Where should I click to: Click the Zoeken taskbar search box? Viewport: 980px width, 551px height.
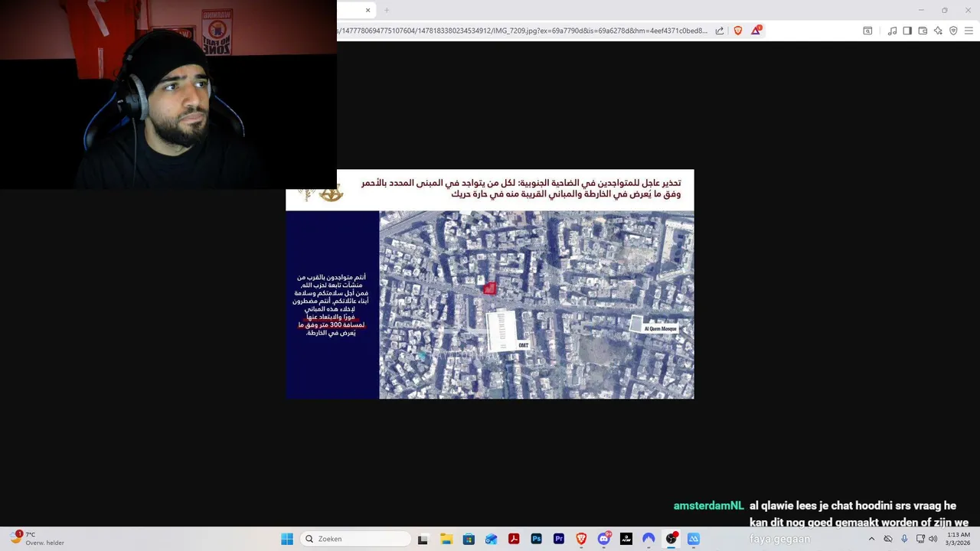tap(356, 539)
